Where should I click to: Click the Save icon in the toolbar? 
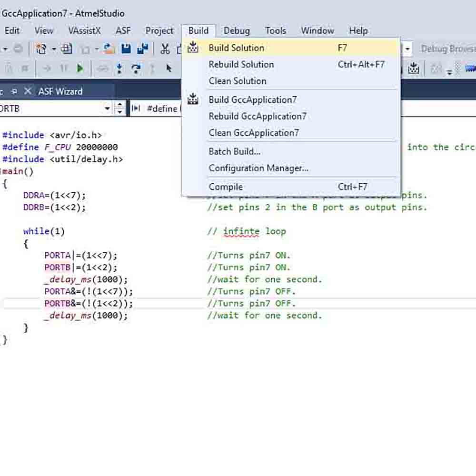tap(126, 49)
